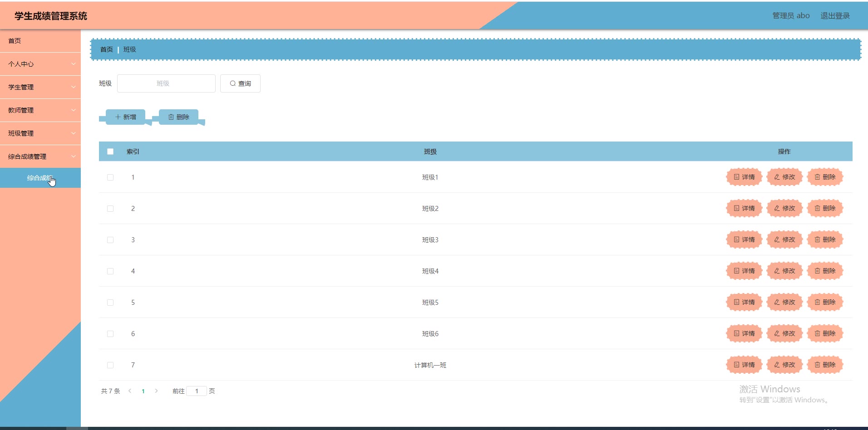The height and width of the screenshot is (430, 868).
Task: Open 首页 in the sidebar
Action: tap(40, 41)
